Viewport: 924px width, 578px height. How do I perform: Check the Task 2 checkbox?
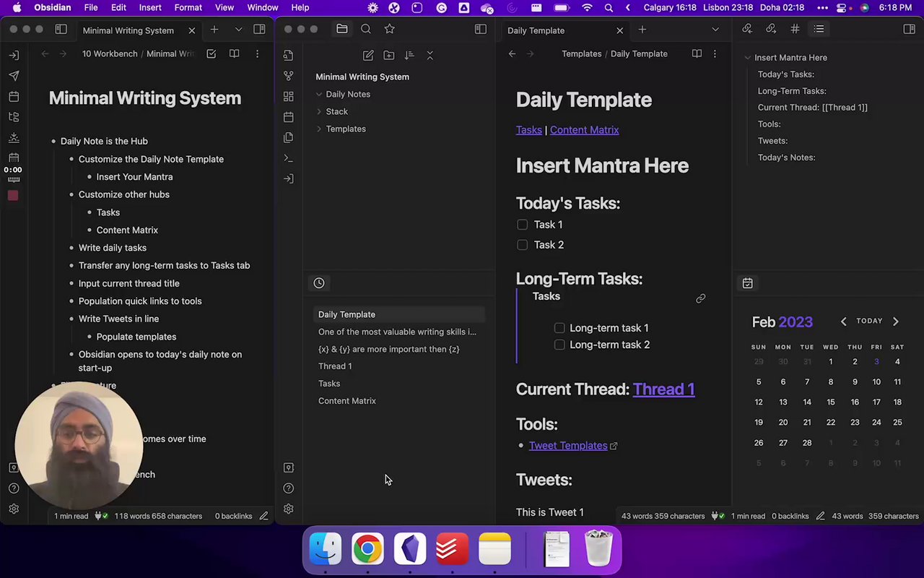pos(523,245)
